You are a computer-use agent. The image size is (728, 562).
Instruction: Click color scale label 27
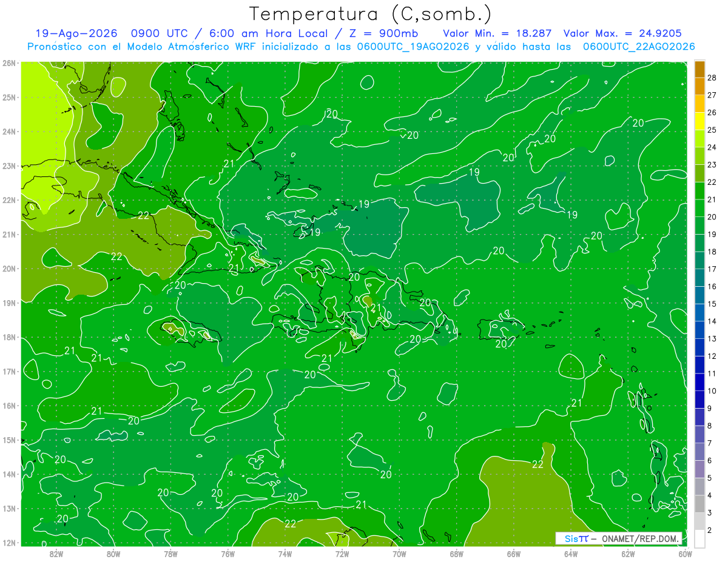pyautogui.click(x=712, y=95)
